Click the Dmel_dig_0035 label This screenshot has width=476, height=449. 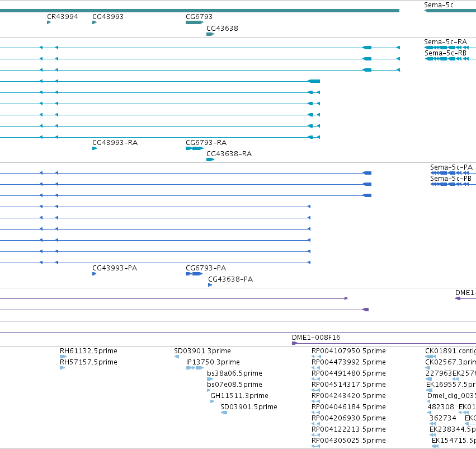[451, 396]
